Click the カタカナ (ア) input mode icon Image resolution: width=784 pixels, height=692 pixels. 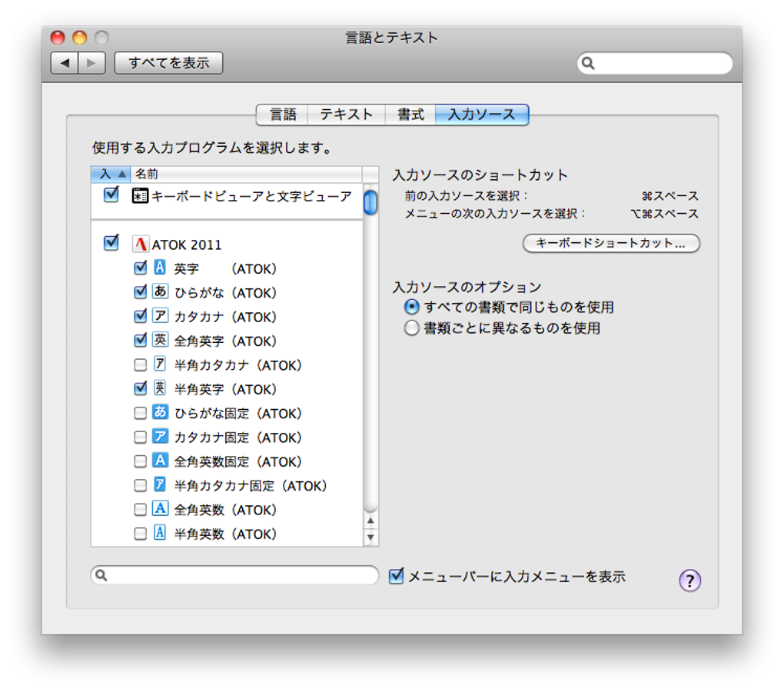(x=159, y=316)
